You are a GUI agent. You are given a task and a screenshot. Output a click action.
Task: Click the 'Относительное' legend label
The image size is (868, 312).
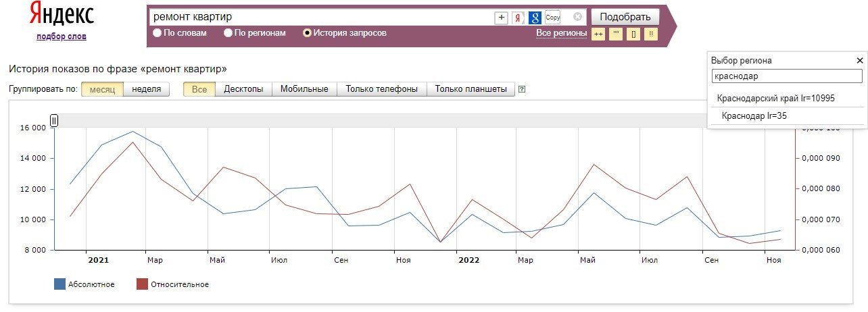coord(180,284)
